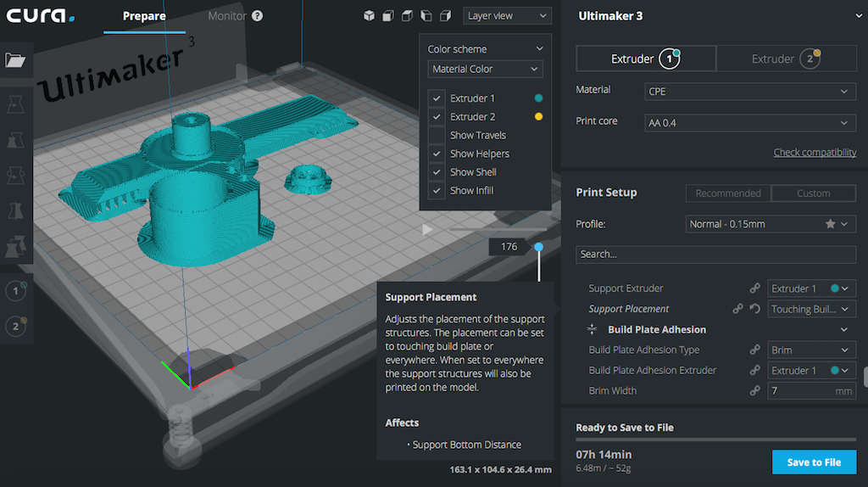Screen dimensions: 868x487
Task: Open Build Plate Adhesion Extruder dropdown
Action: coord(811,370)
